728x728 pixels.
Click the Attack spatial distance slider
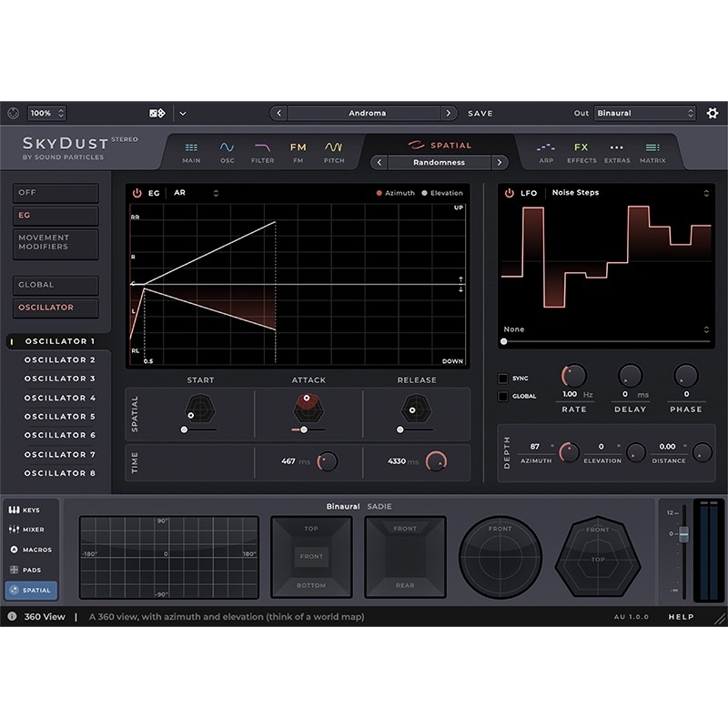click(x=308, y=430)
